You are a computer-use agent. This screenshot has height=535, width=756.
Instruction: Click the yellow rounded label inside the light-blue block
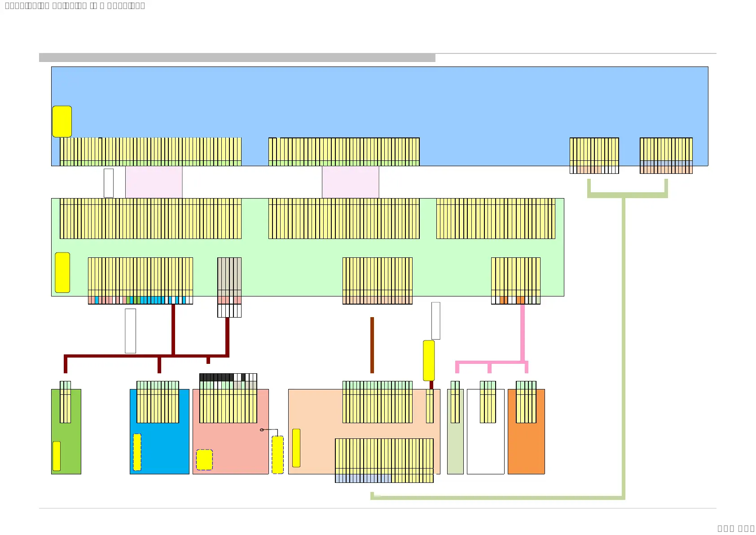(x=62, y=122)
